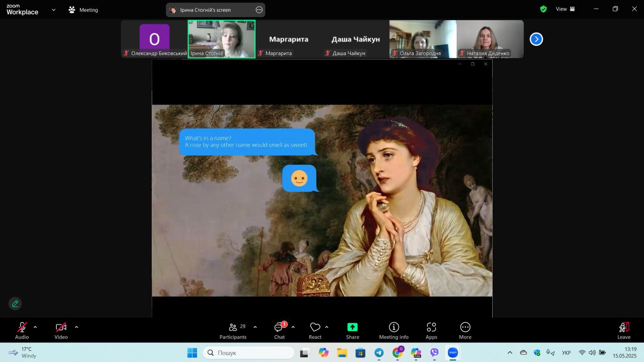Open the View layout menu
Screen dimensions: 644x362
(x=565, y=9)
